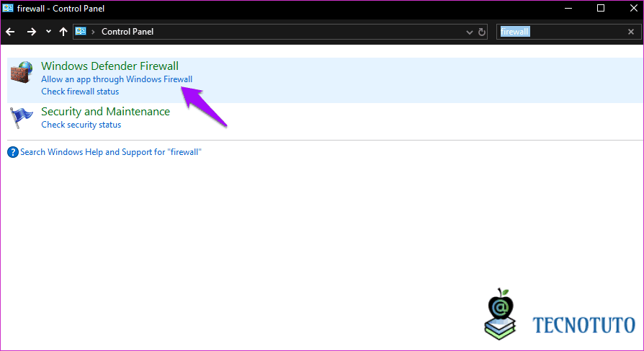Clear the search box with the X
This screenshot has width=644, height=351.
(631, 32)
